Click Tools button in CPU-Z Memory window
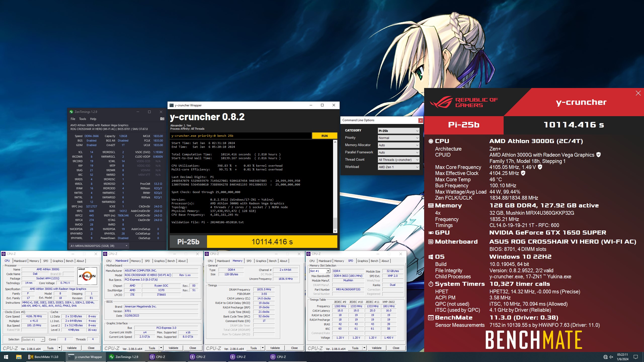Image resolution: width=644 pixels, height=362 pixels. click(254, 348)
